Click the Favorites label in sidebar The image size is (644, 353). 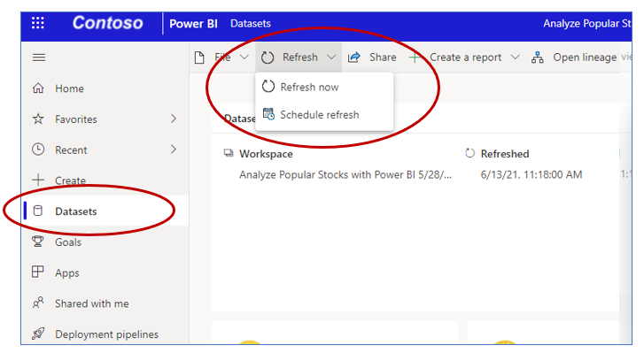tap(76, 119)
